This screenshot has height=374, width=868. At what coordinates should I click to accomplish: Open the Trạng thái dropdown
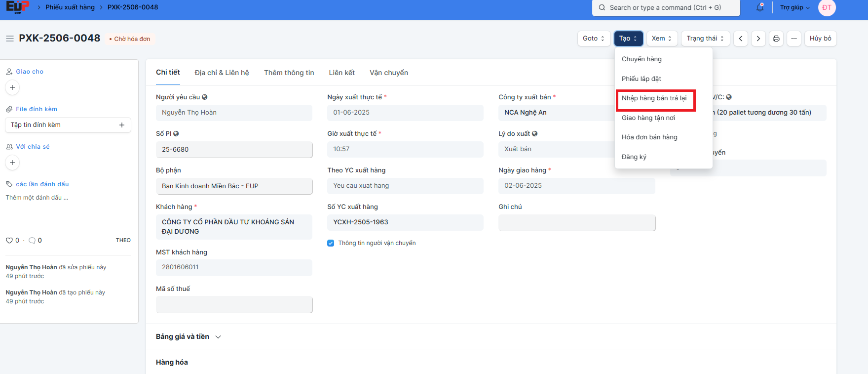pos(705,39)
